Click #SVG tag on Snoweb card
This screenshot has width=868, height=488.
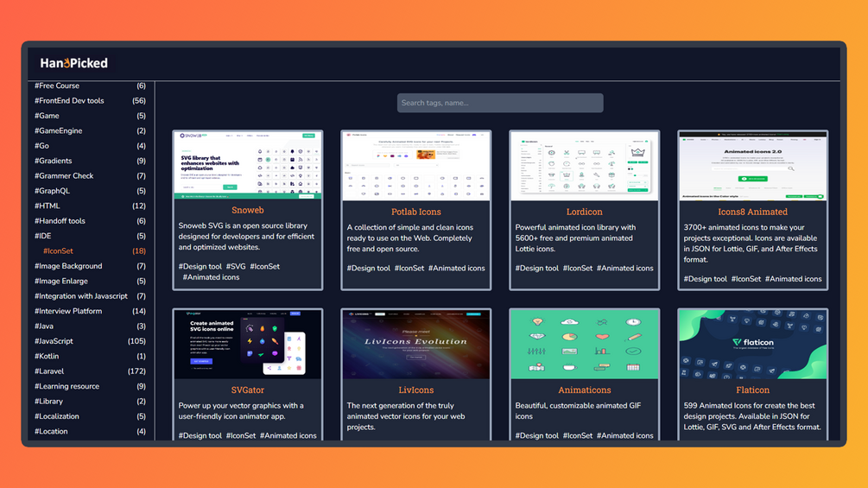[236, 266]
